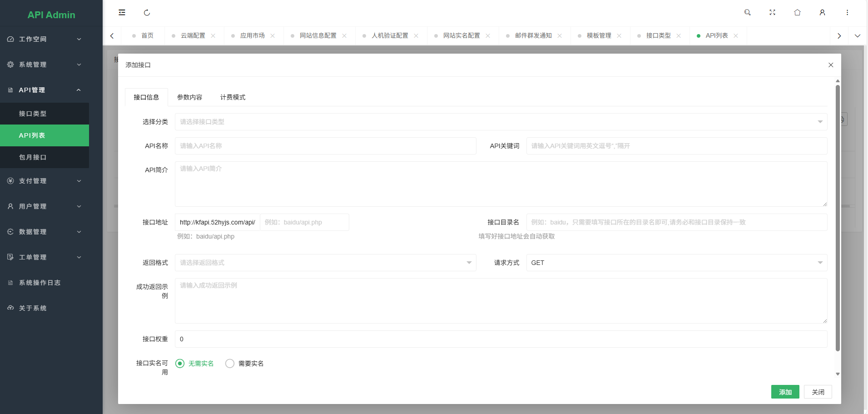Switch to the 参数内容 tab
Screen dimensions: 868x414
(189, 97)
